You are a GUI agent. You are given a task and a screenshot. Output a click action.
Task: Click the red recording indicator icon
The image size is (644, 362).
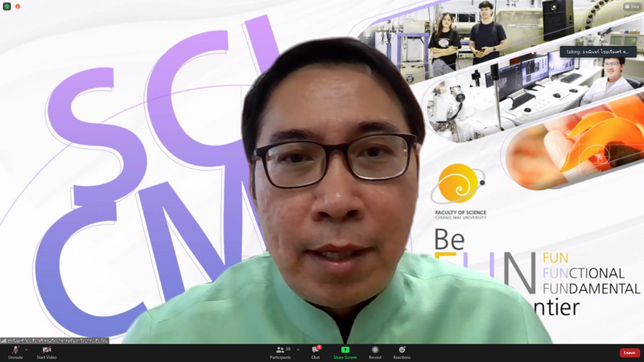[18, 6]
